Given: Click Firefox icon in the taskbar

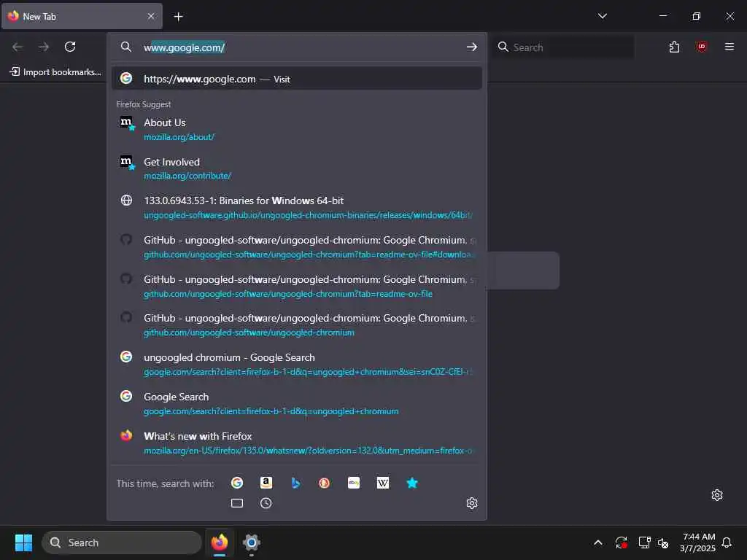Looking at the screenshot, I should coord(220,542).
